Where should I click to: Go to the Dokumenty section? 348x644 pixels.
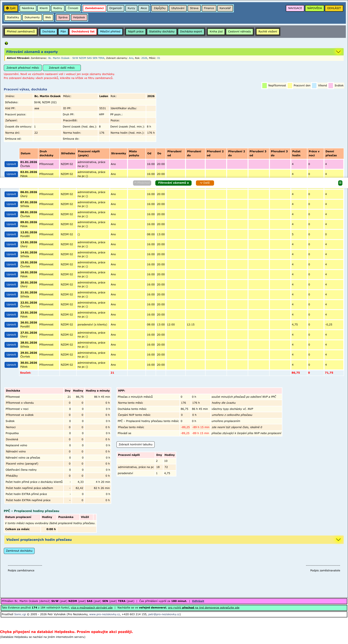32,17
